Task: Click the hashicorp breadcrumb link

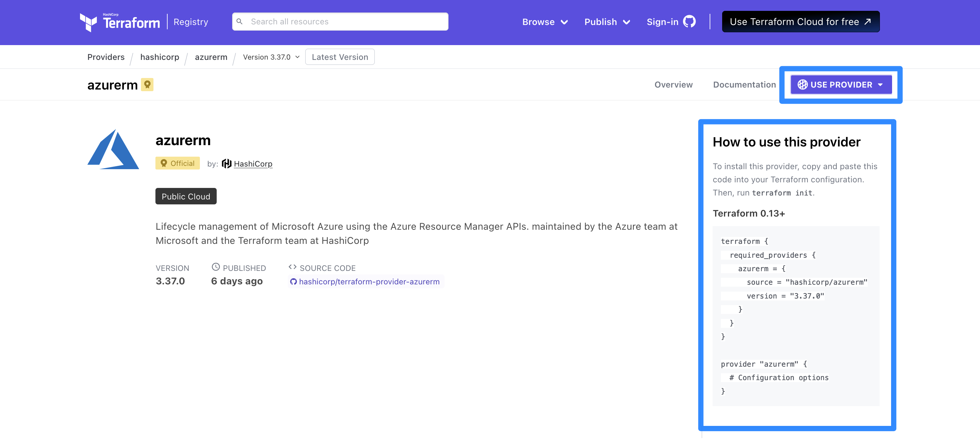Action: pos(160,57)
